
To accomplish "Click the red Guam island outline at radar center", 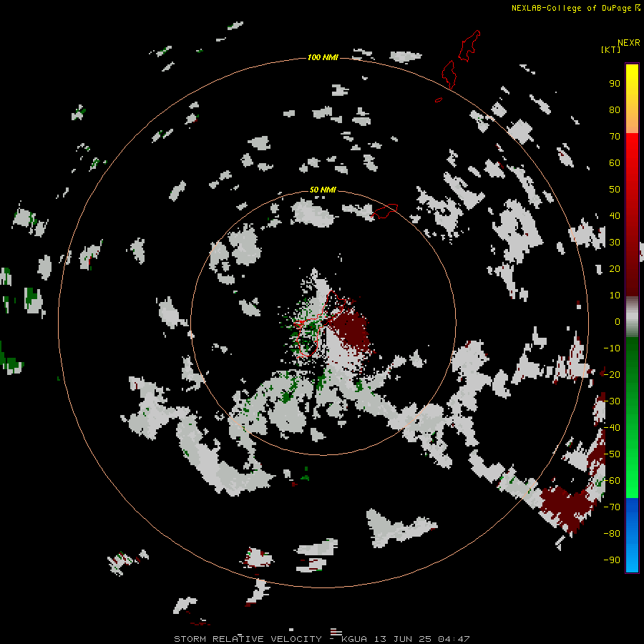I will (x=318, y=323).
